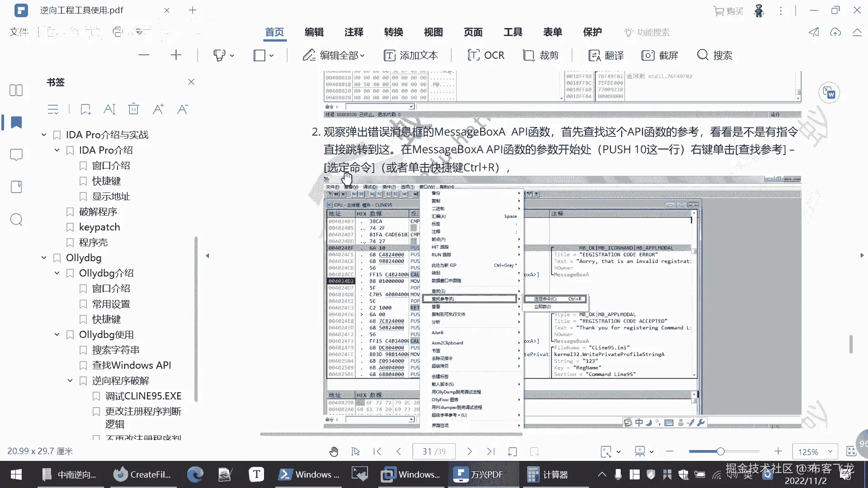Click the page number input field

tap(433, 451)
